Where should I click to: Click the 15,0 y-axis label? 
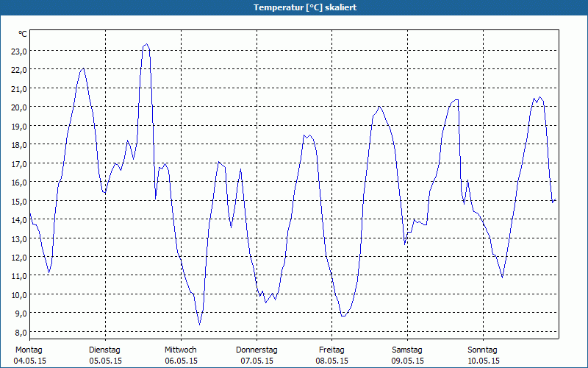point(19,201)
